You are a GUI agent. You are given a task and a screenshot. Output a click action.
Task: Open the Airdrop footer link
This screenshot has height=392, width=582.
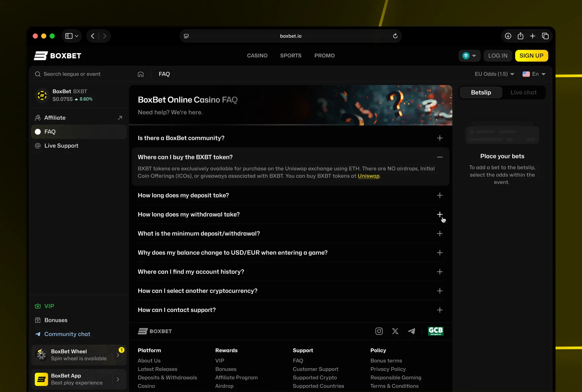(x=224, y=386)
